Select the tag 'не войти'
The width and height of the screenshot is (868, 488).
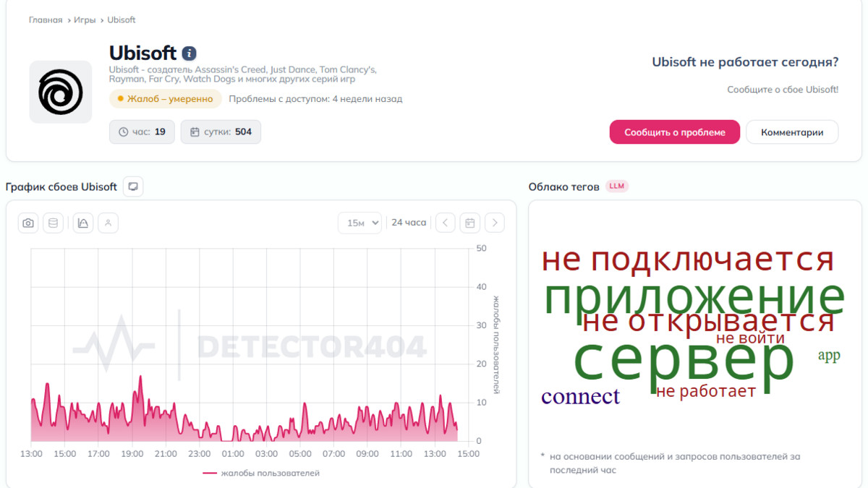(750, 338)
